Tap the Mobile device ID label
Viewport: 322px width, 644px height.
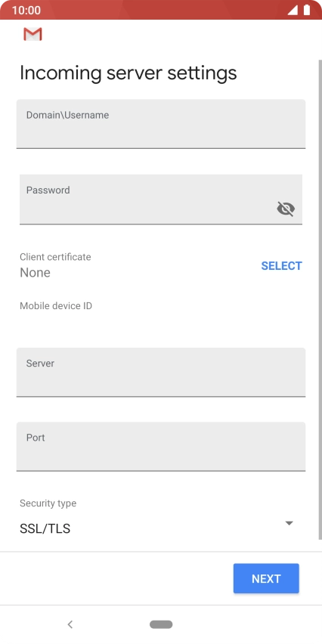click(x=56, y=306)
